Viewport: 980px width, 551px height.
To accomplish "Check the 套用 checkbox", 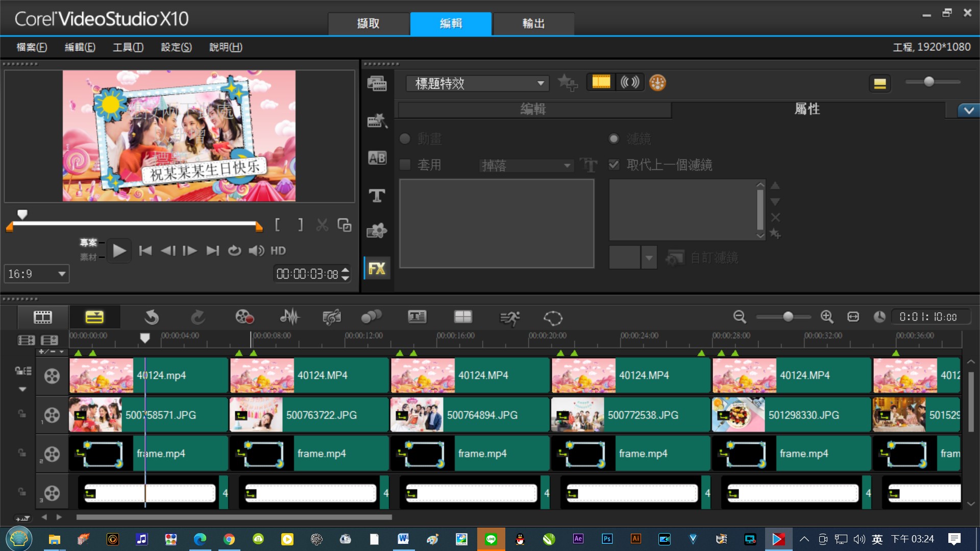I will [405, 165].
